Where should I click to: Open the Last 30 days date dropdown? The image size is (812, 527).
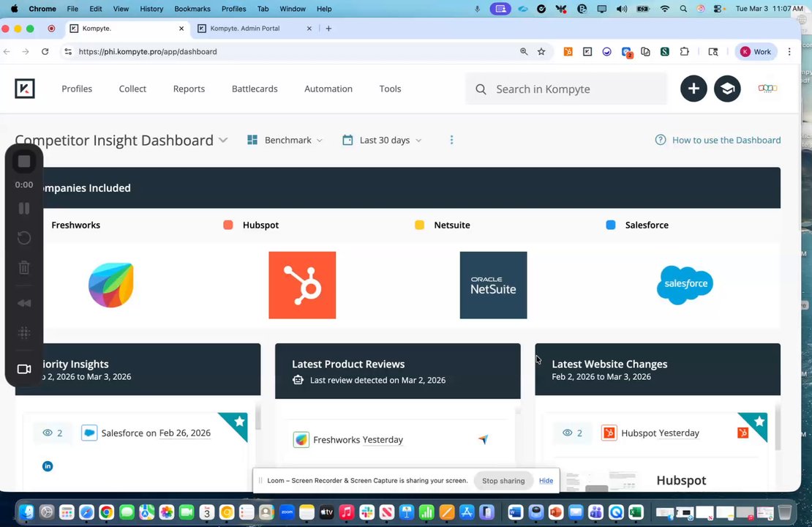point(382,140)
